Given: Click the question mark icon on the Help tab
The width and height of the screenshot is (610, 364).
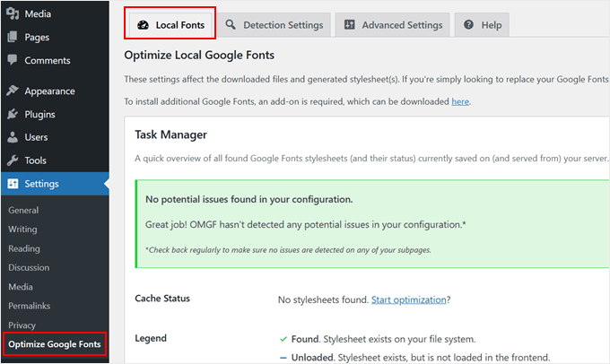Looking at the screenshot, I should tap(469, 24).
